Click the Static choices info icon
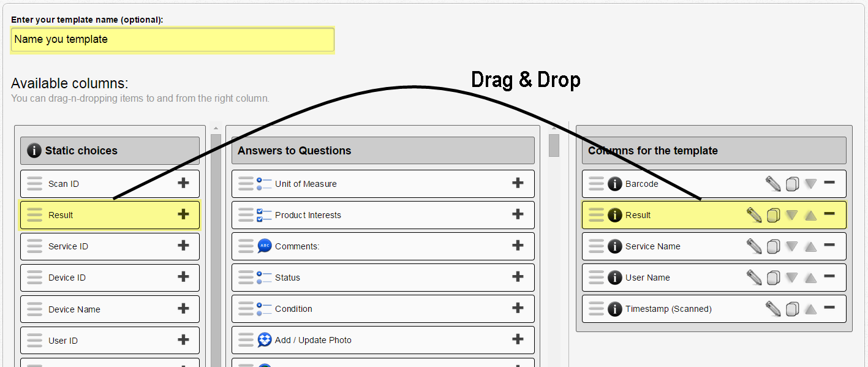This screenshot has width=868, height=367. (x=34, y=151)
